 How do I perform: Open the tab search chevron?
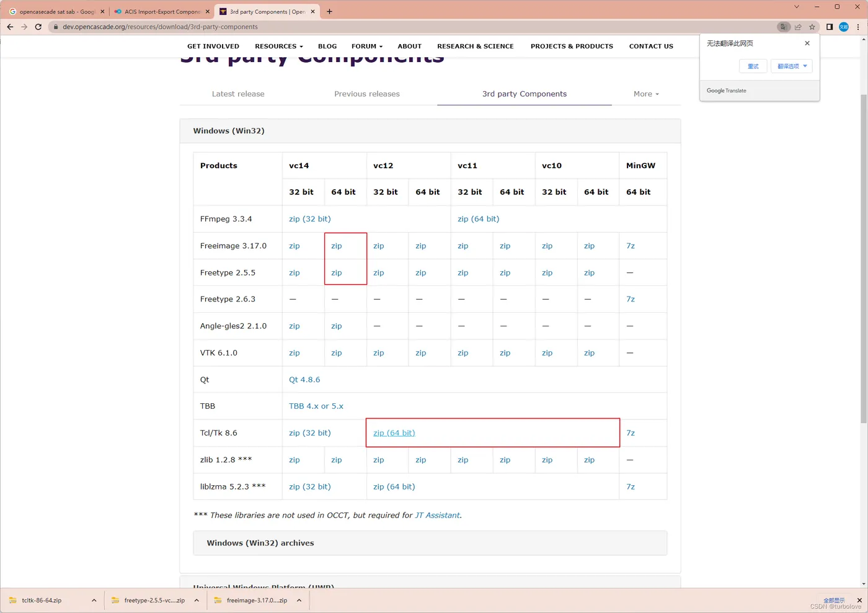(x=797, y=7)
